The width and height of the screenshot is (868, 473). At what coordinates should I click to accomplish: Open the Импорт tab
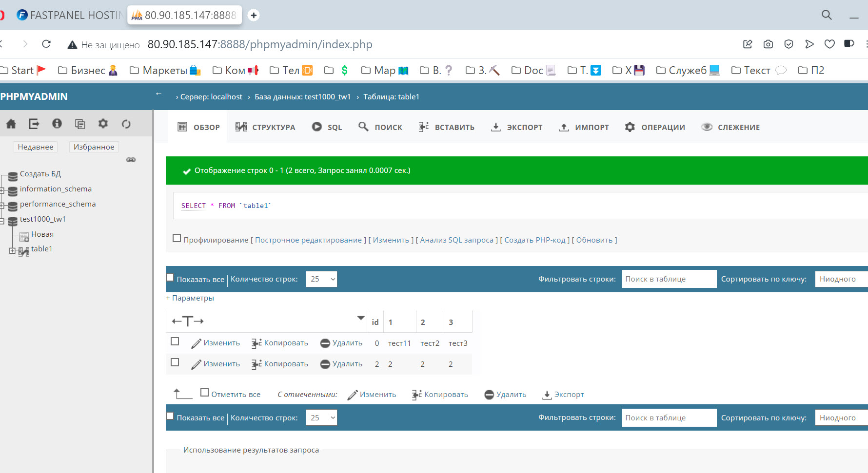[x=584, y=127]
